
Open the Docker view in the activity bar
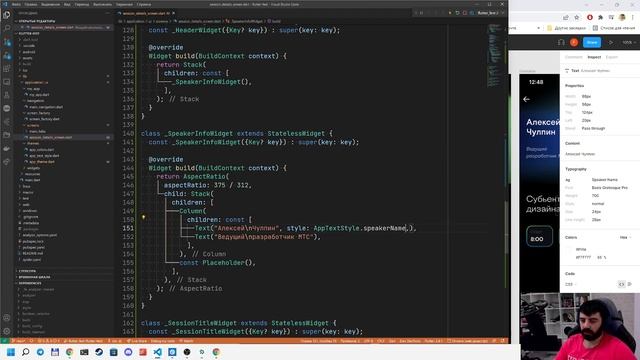coord(7,149)
